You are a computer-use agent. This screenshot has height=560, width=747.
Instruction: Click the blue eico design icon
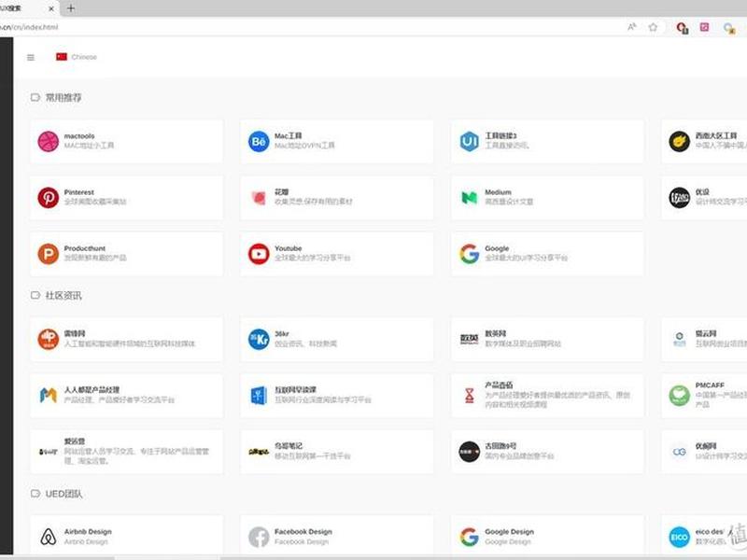click(x=680, y=537)
